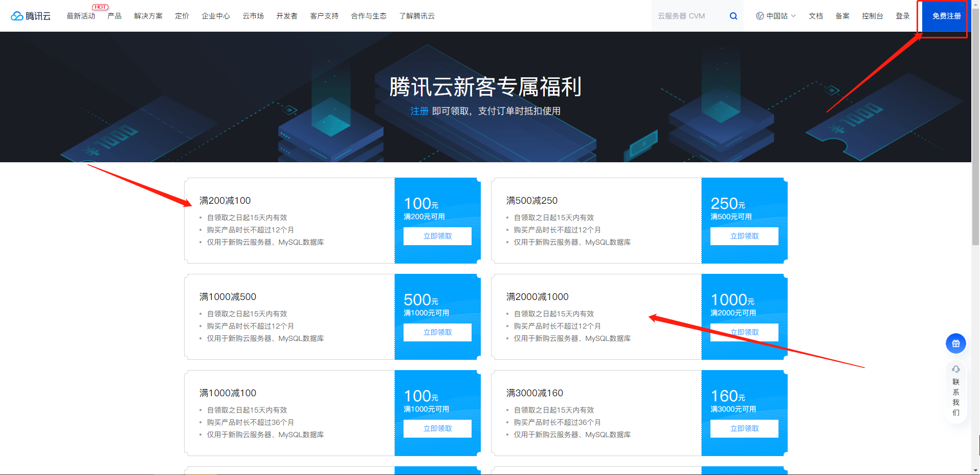Click the blue 注册 link in banner
The height and width of the screenshot is (475, 980).
point(419,111)
